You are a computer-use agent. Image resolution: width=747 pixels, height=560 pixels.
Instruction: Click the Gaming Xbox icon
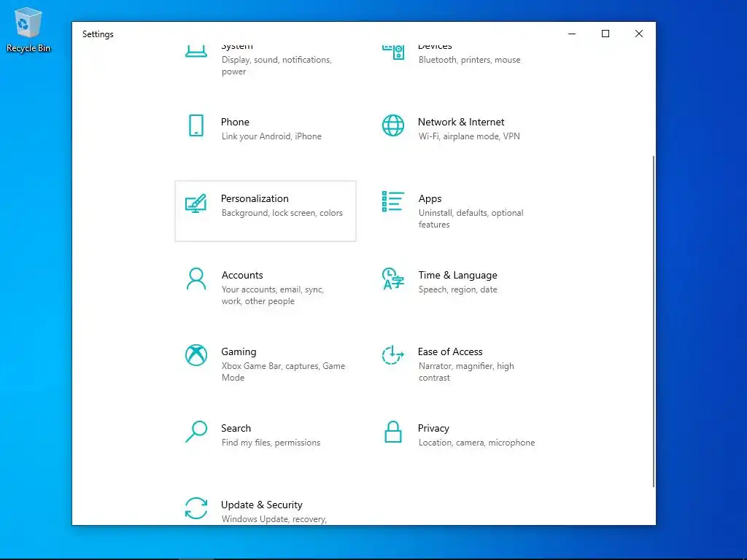[x=196, y=355]
